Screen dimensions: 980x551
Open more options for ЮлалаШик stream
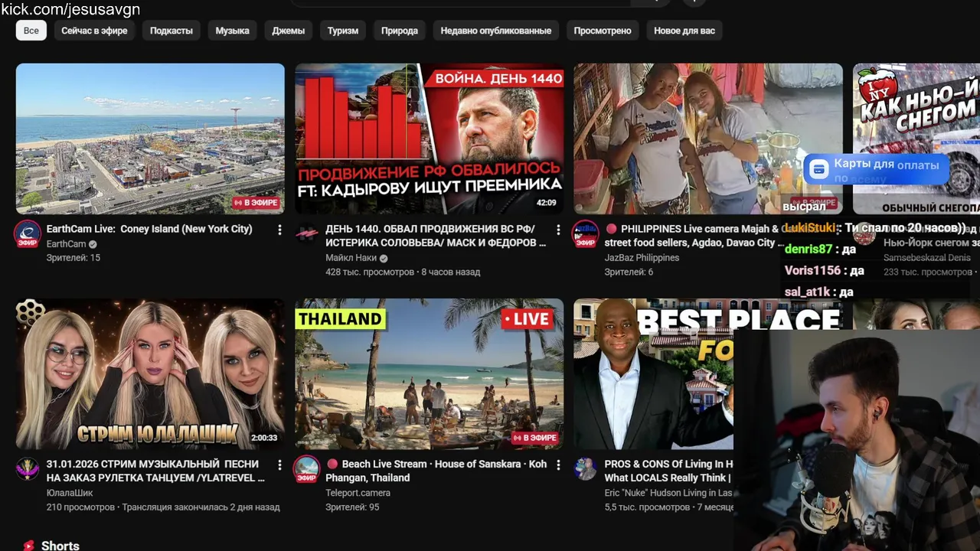point(279,465)
